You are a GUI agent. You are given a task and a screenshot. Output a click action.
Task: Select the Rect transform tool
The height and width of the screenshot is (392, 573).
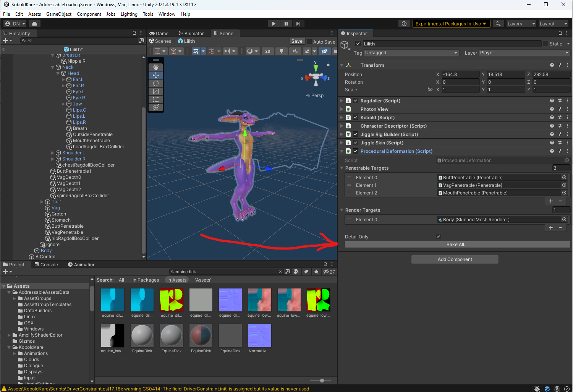point(156,99)
